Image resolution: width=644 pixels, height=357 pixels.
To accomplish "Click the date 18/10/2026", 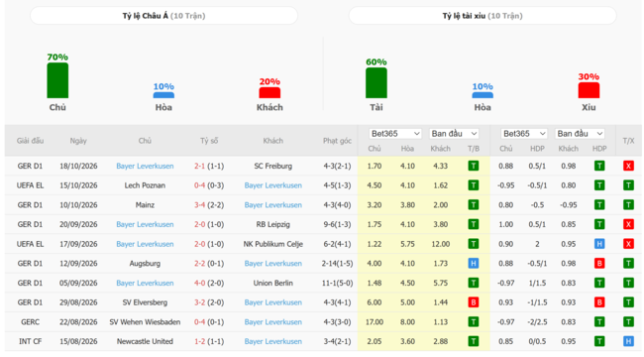I will [x=78, y=167].
